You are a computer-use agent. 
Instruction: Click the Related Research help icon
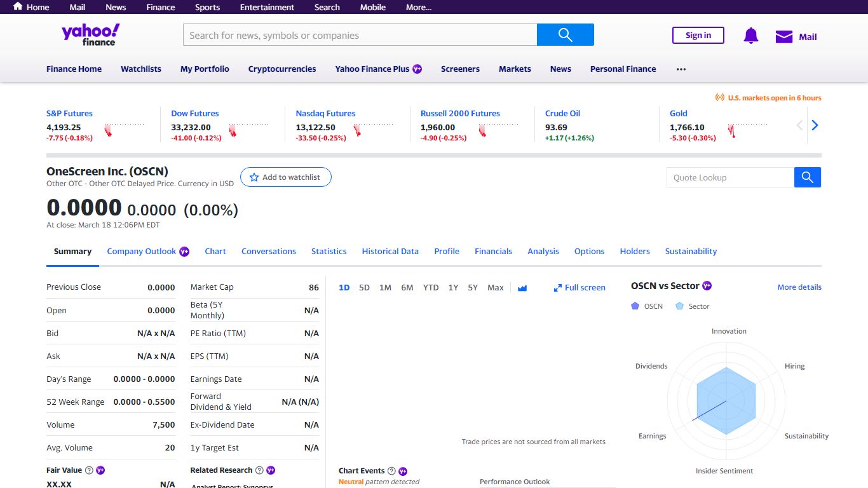pyautogui.click(x=259, y=470)
